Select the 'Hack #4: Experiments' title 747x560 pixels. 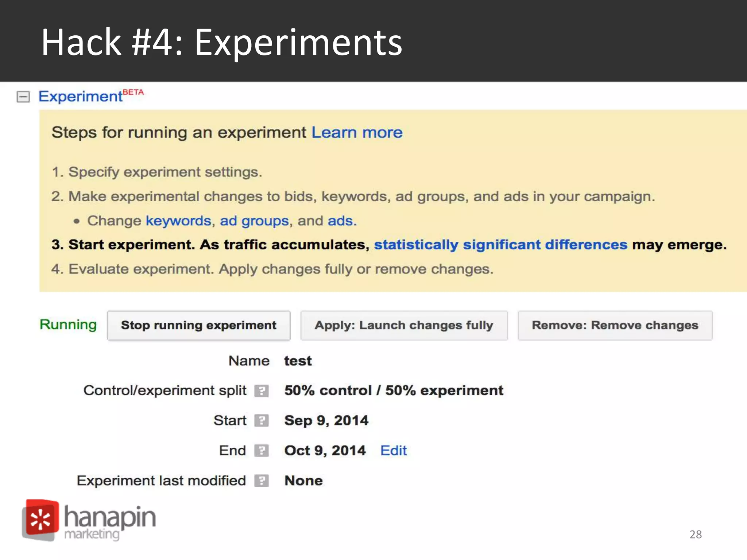pyautogui.click(x=222, y=42)
